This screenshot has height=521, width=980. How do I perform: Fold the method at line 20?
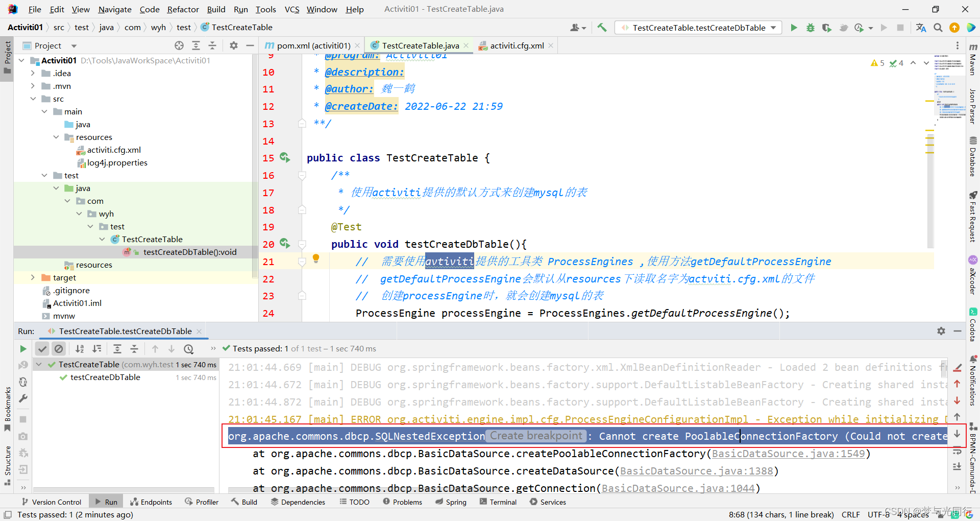click(302, 244)
